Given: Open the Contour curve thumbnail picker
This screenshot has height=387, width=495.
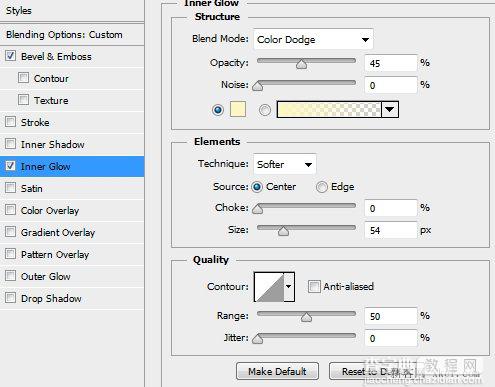Looking at the screenshot, I should point(269,287).
